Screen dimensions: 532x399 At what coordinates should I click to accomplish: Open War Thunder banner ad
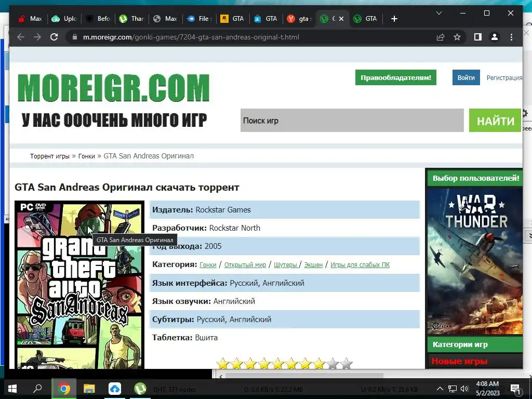point(475,261)
